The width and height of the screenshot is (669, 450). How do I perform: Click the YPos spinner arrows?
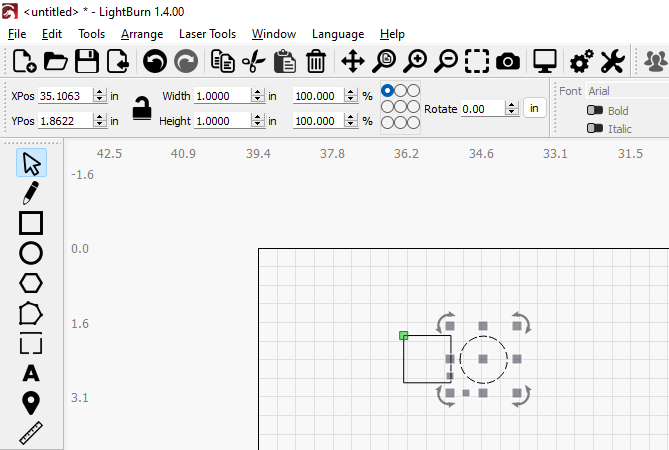[x=99, y=121]
